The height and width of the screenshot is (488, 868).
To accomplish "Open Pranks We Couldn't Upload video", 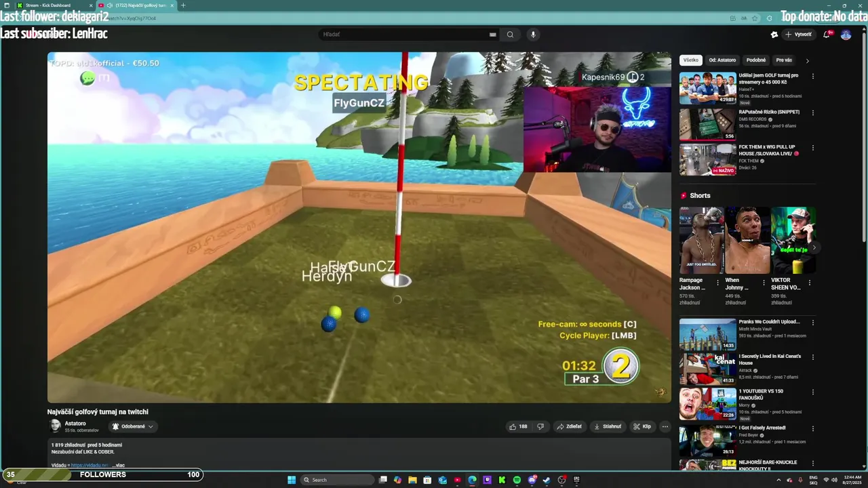I will click(x=708, y=334).
